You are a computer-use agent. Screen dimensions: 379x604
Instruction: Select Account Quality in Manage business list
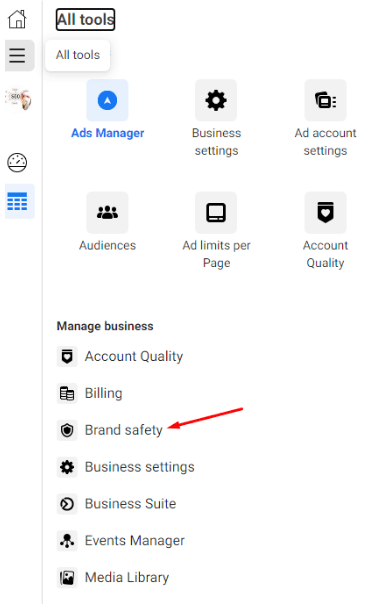click(120, 356)
